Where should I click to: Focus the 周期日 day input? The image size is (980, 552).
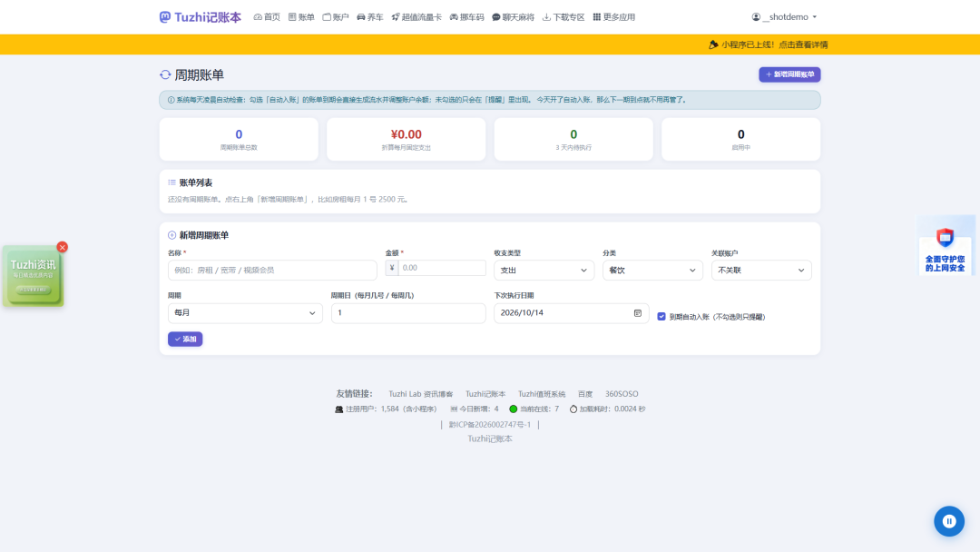point(408,312)
